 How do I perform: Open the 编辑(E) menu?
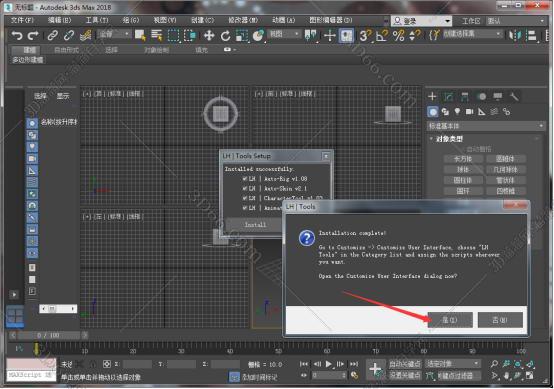click(59, 20)
